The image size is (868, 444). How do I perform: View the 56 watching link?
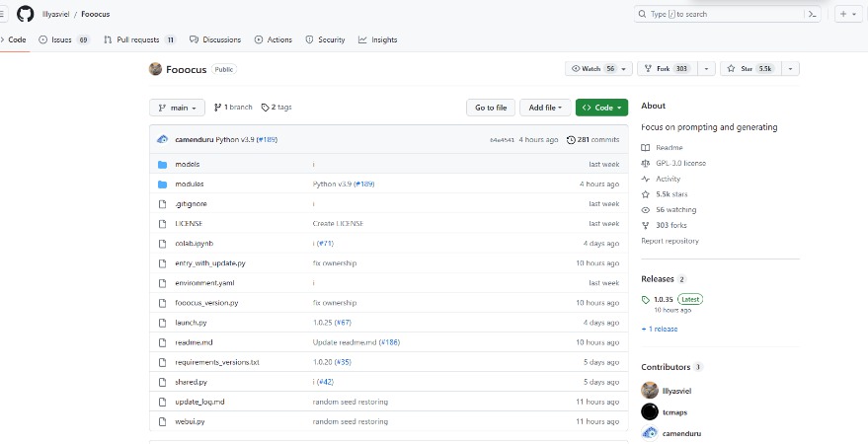(669, 209)
